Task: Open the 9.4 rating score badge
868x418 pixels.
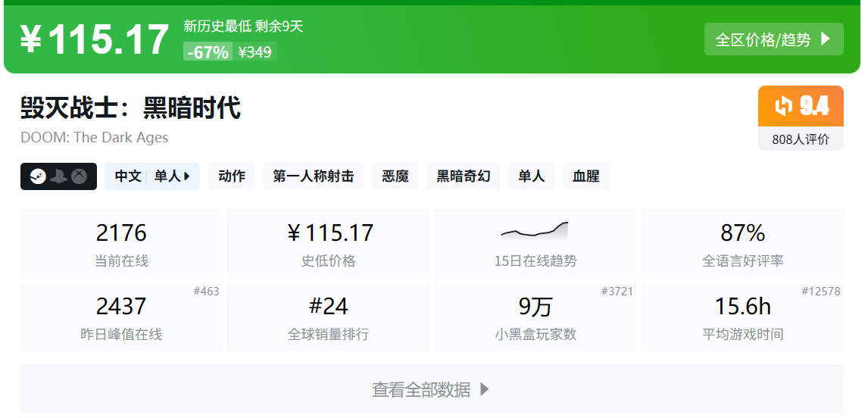Action: 801,106
